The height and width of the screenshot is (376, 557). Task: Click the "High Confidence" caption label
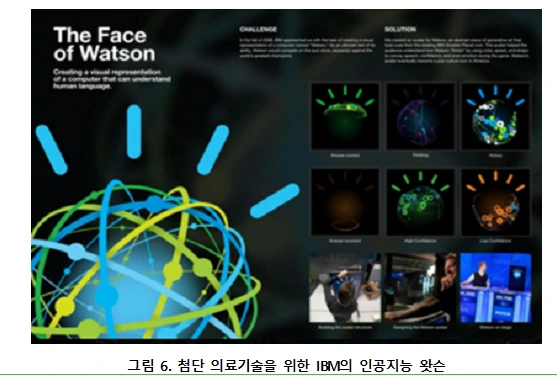pyautogui.click(x=420, y=241)
